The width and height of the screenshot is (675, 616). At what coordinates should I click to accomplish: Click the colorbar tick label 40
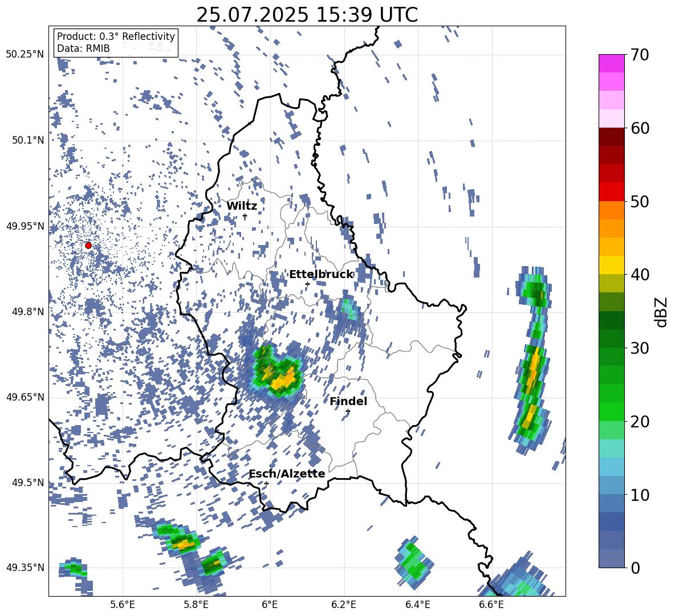640,275
